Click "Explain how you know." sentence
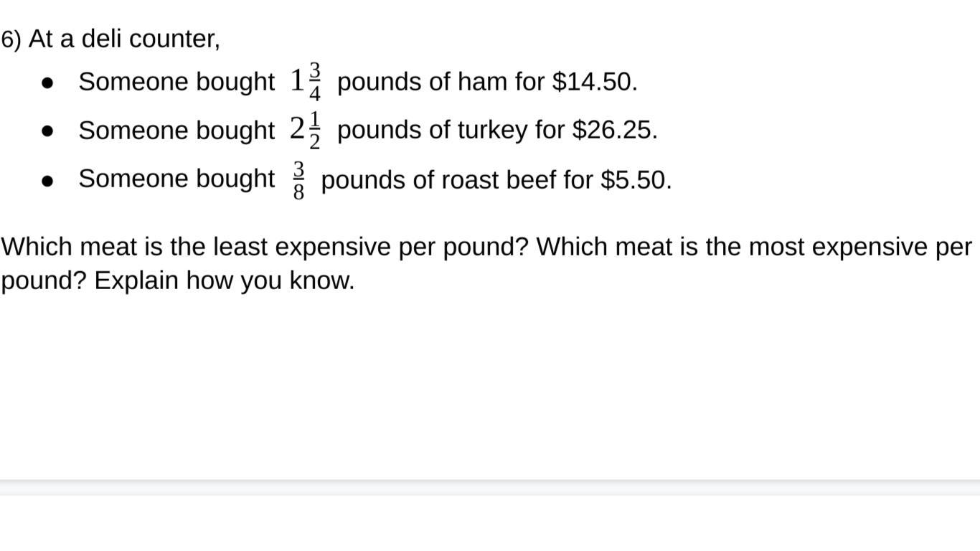The height and width of the screenshot is (551, 980). [225, 281]
